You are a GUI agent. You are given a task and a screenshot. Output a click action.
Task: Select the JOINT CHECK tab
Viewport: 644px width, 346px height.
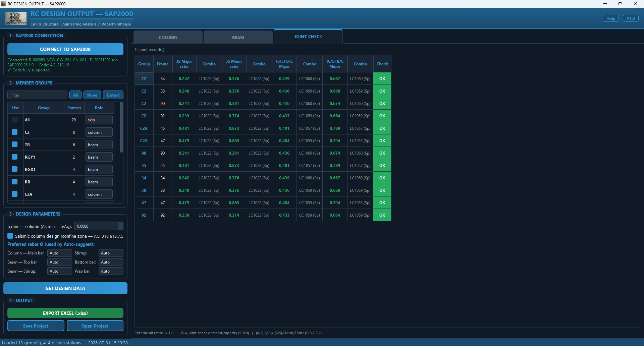[308, 37]
